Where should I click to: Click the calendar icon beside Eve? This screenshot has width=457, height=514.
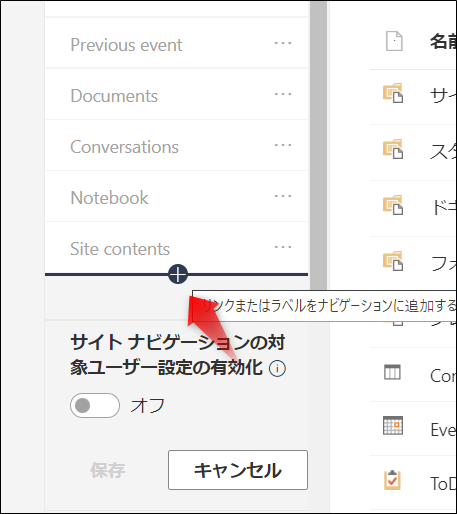coord(393,426)
